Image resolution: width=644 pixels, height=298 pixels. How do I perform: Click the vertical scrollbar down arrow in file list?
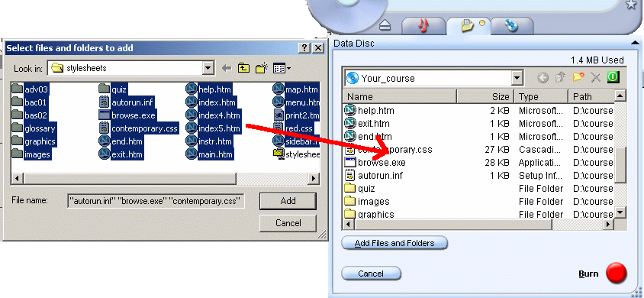click(x=620, y=213)
